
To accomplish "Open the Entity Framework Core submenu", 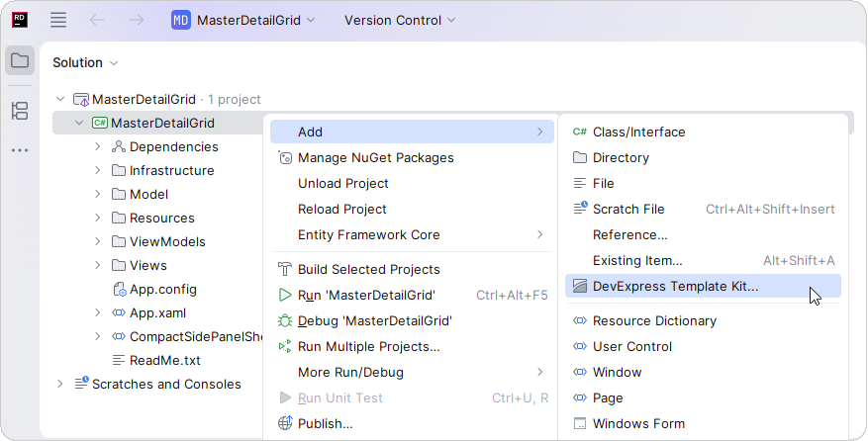I will tap(412, 234).
